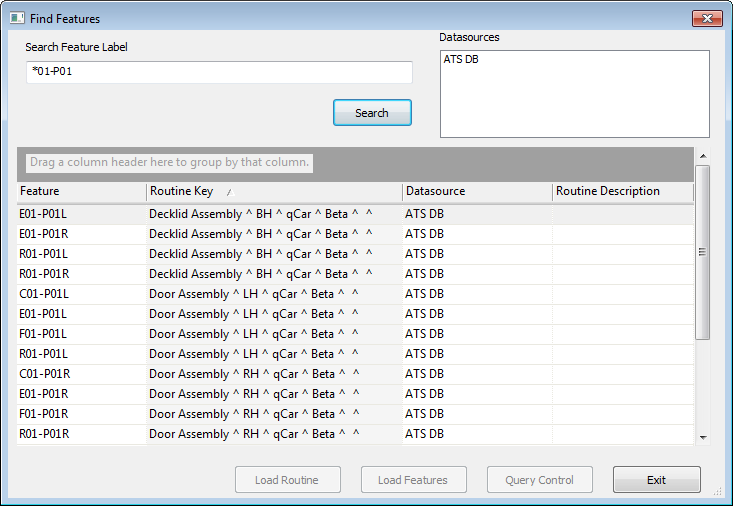733x506 pixels.
Task: Click the Exit button
Action: (x=656, y=480)
